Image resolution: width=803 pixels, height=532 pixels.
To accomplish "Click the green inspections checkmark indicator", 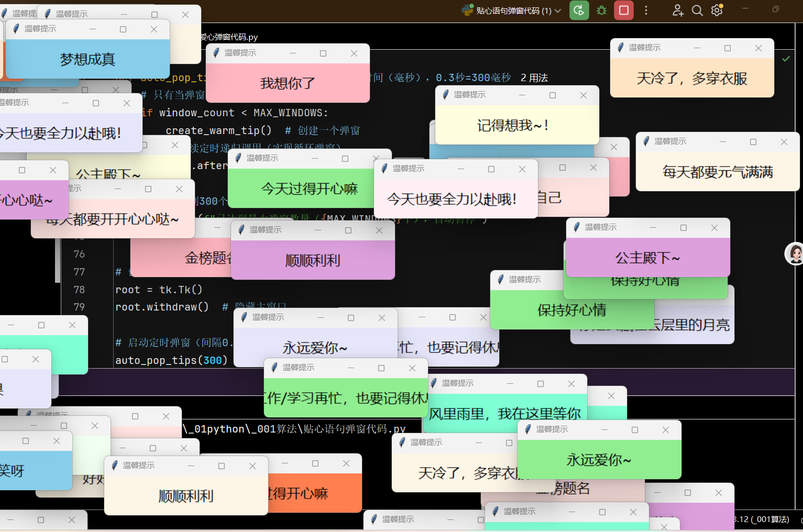I will click(786, 59).
